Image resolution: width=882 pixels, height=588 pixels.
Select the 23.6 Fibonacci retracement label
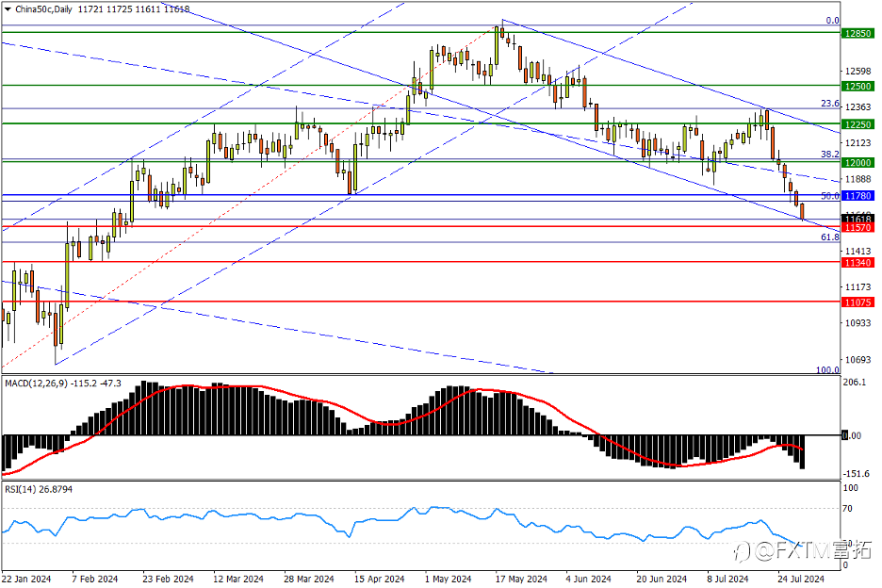tap(829, 104)
